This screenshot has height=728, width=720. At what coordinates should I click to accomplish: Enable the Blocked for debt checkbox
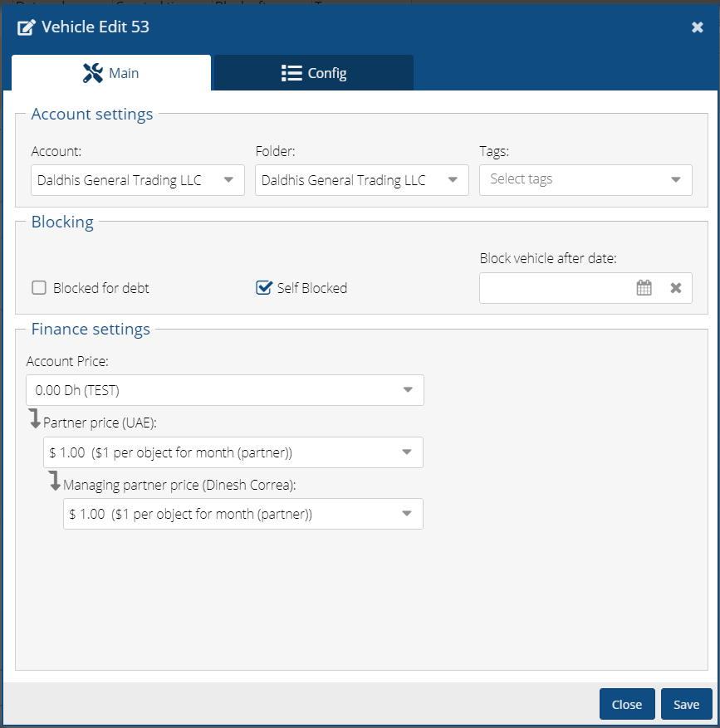pos(39,288)
